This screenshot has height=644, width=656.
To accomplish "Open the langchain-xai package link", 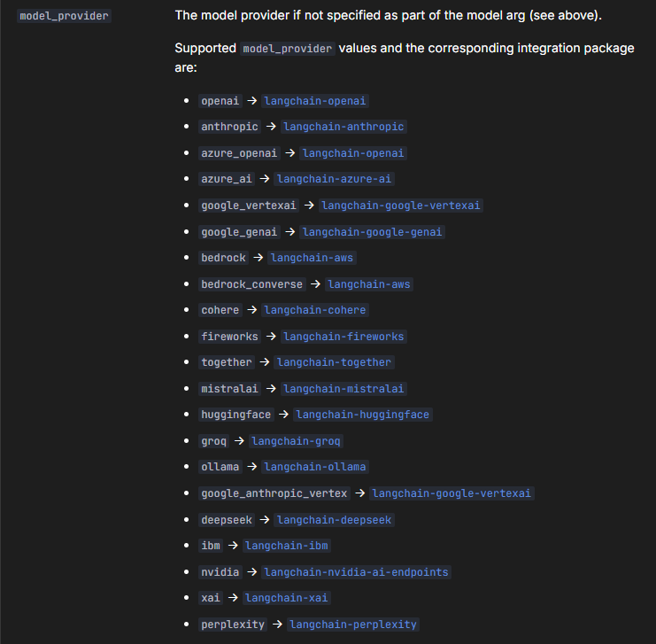I will [x=287, y=598].
